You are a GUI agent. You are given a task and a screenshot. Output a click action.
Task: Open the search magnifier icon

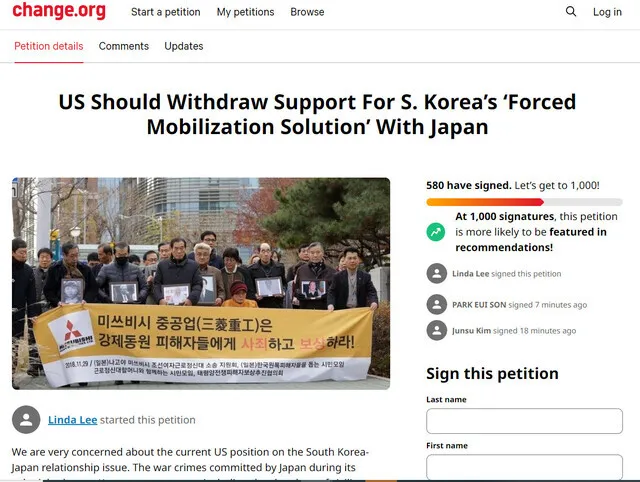571,11
